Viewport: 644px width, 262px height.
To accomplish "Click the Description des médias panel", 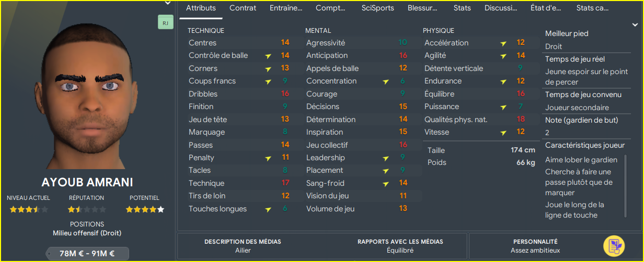I will click(243, 246).
